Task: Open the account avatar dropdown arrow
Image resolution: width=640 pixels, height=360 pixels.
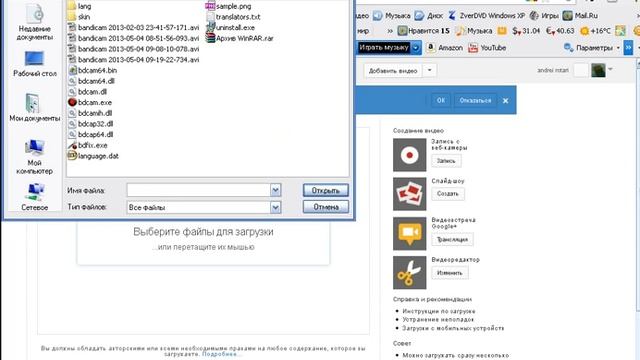Action: click(610, 69)
